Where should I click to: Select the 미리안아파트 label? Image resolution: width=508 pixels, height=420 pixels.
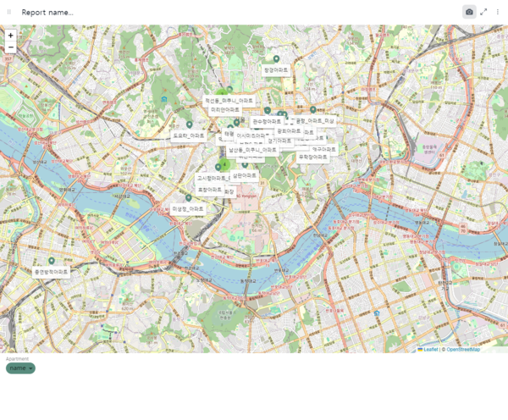point(224,109)
